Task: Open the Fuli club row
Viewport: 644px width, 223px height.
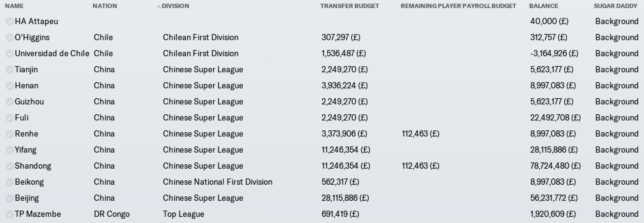Action: pyautogui.click(x=322, y=118)
